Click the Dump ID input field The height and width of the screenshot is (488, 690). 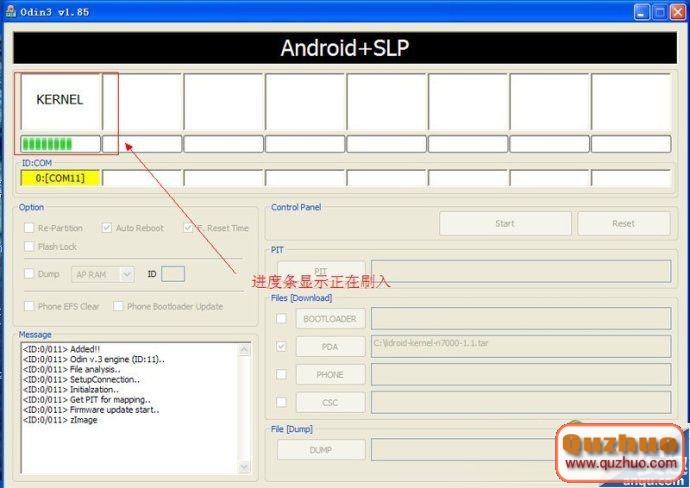(x=173, y=274)
